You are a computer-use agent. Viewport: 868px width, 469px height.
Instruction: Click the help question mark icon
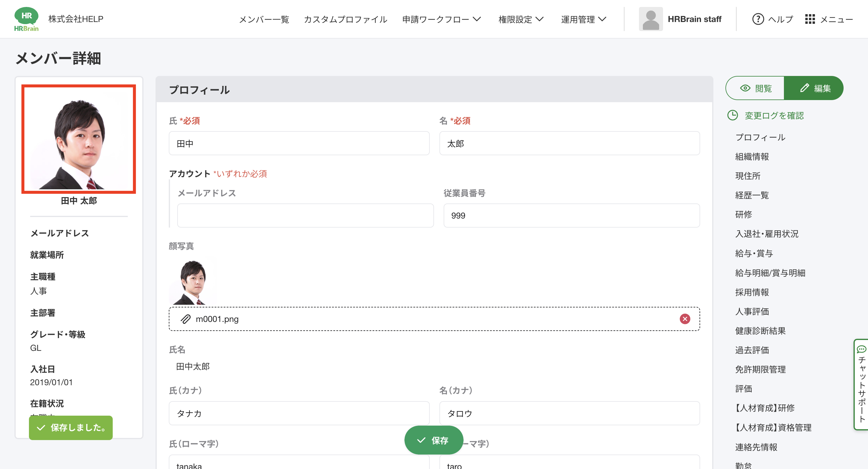[758, 19]
